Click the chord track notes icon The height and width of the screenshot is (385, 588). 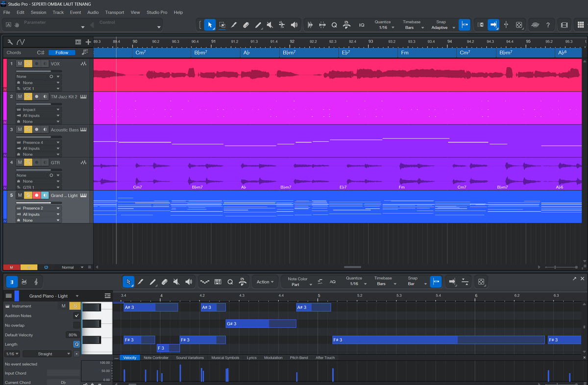(85, 52)
